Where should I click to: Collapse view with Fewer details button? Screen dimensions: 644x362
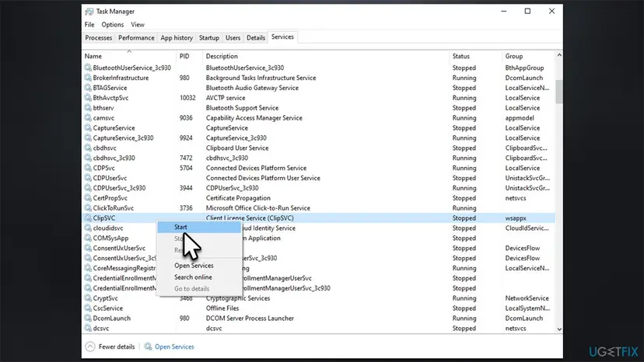pos(110,346)
